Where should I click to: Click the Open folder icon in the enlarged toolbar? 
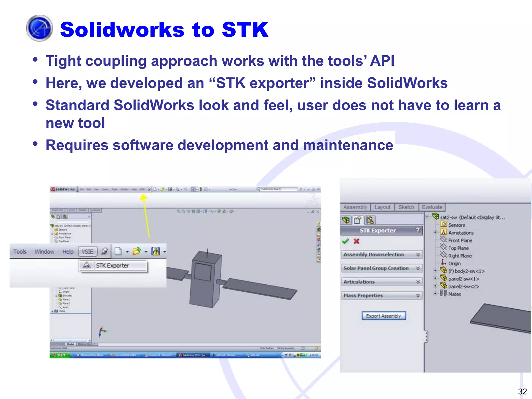pyautogui.click(x=137, y=251)
